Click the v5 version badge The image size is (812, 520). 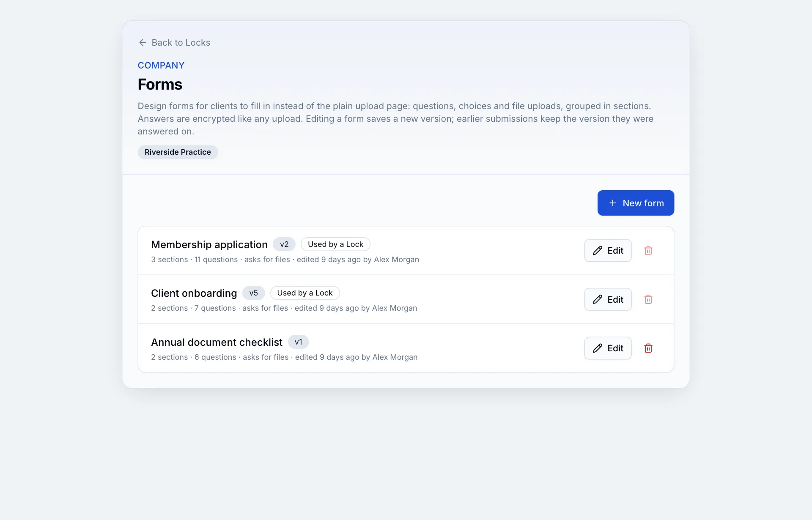coord(253,293)
